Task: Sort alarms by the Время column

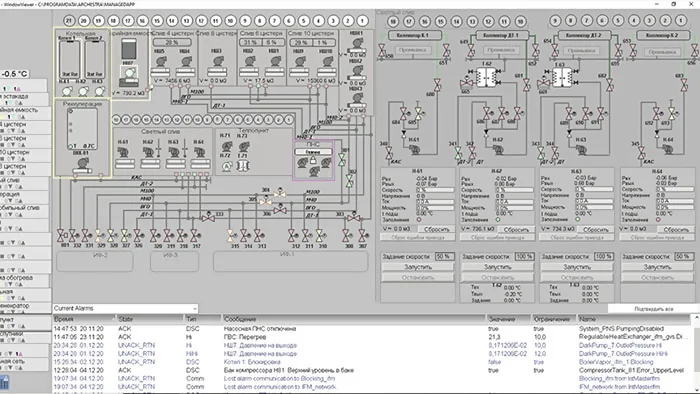Action: (x=83, y=319)
